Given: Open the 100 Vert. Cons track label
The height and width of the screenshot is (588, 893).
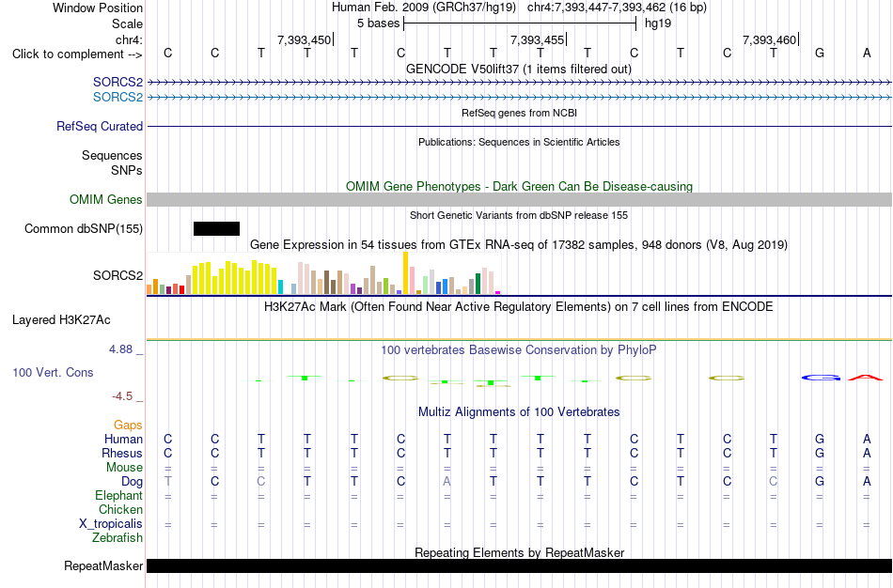Looking at the screenshot, I should tap(53, 372).
